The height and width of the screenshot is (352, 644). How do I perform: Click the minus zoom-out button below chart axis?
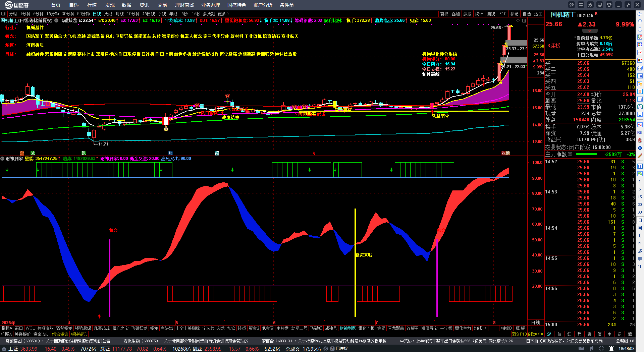(540, 328)
